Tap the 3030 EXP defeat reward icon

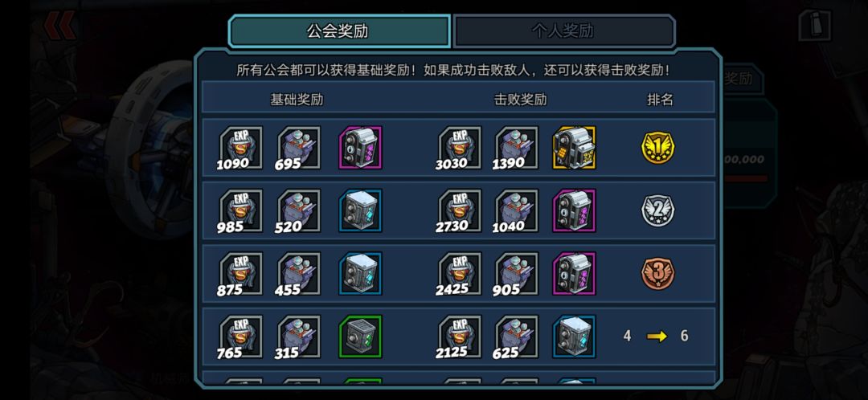tap(461, 148)
